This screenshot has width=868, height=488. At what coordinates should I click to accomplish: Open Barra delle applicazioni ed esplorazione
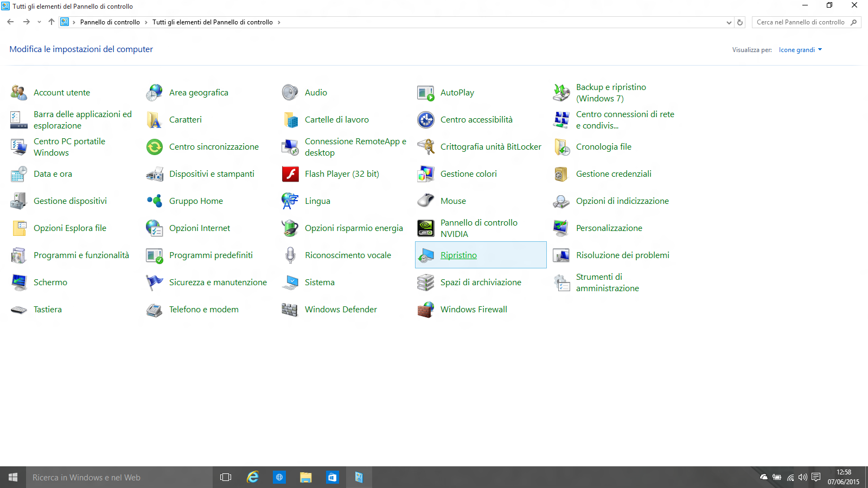82,120
